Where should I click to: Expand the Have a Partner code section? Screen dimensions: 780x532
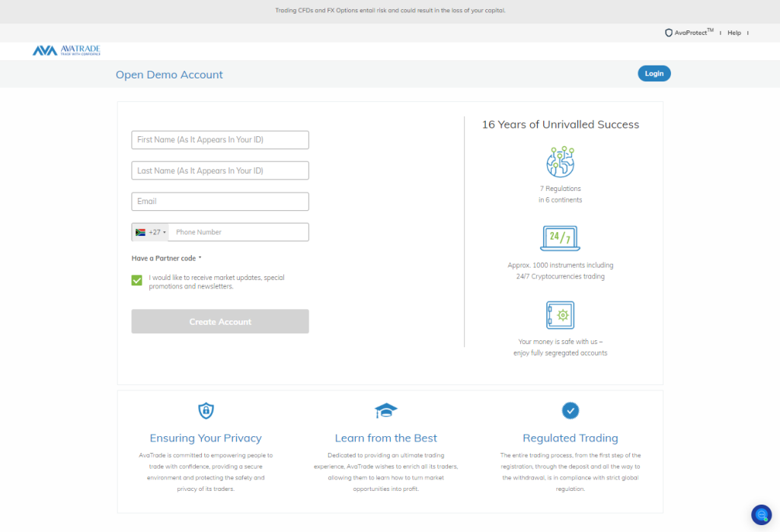pyautogui.click(x=166, y=259)
